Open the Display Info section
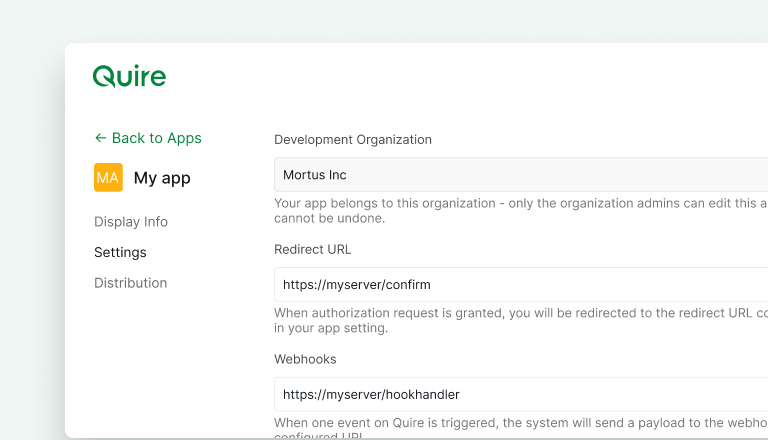 pyautogui.click(x=131, y=222)
